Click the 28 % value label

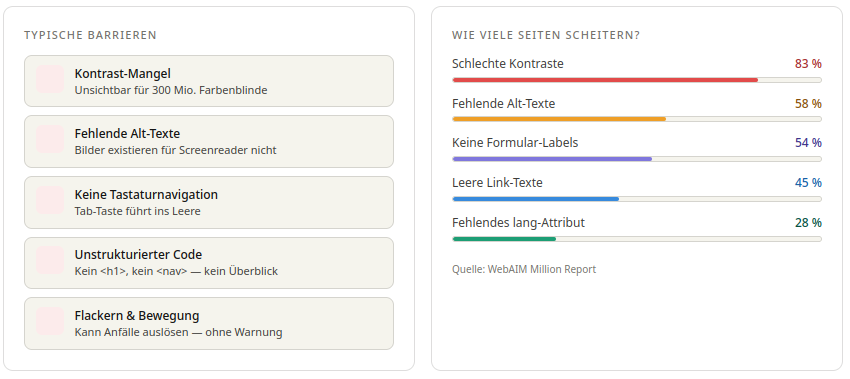tap(808, 222)
